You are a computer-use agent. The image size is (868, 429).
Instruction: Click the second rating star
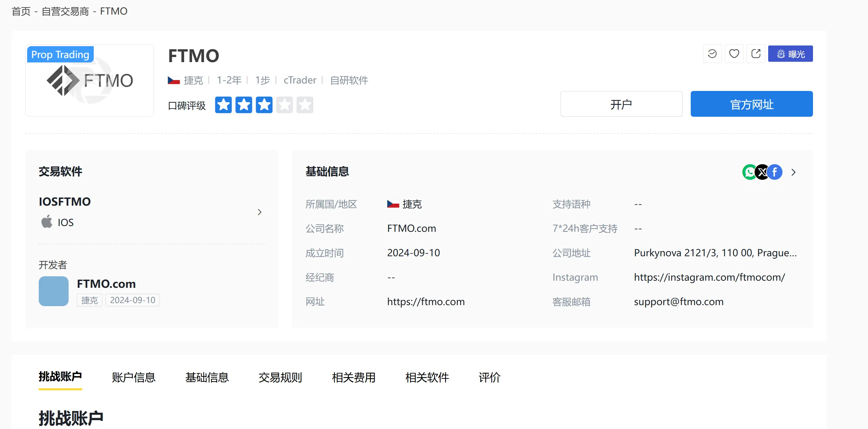pos(244,105)
